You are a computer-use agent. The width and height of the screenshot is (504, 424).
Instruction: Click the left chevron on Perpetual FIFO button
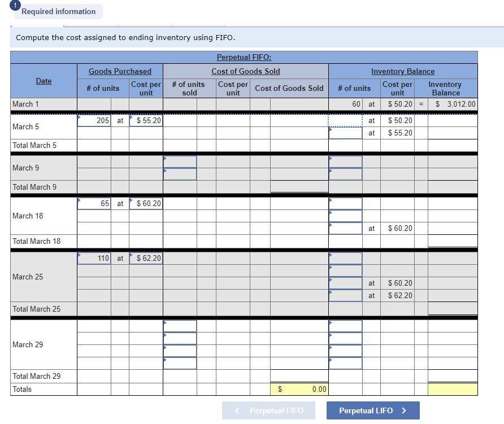click(x=237, y=410)
